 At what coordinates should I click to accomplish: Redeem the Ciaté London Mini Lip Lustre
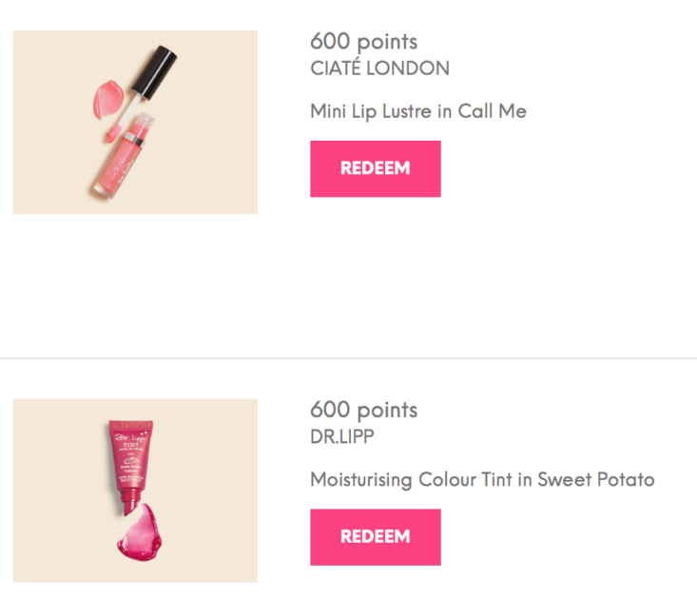pyautogui.click(x=376, y=169)
